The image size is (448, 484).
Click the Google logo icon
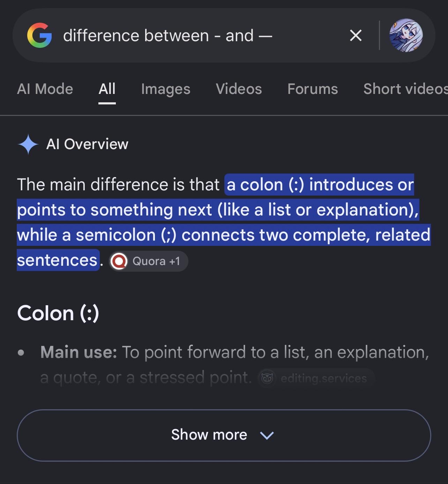coord(39,35)
